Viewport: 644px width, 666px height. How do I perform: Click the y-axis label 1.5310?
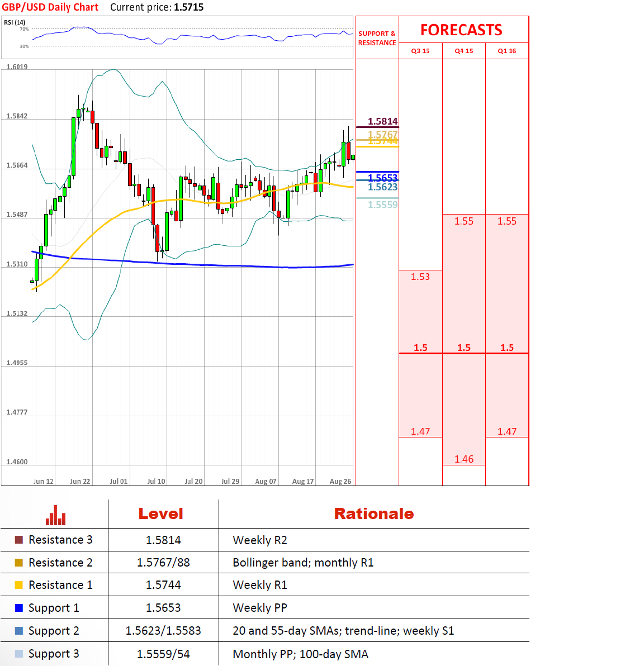[17, 264]
